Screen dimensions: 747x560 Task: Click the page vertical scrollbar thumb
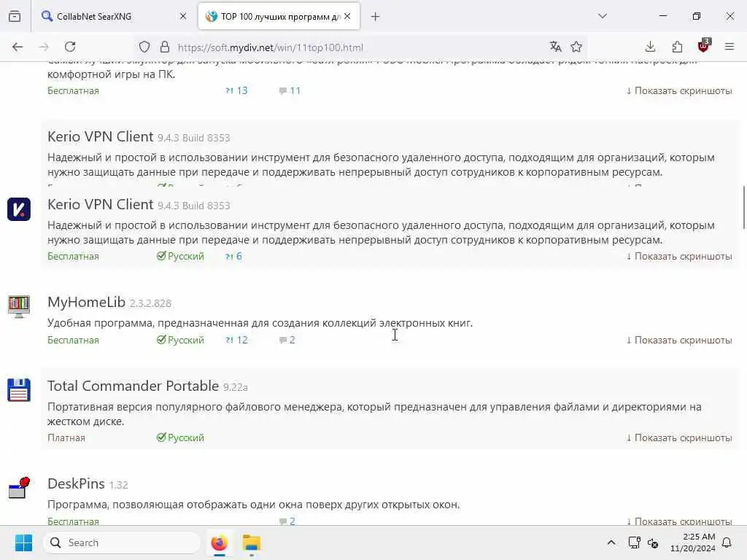743,208
